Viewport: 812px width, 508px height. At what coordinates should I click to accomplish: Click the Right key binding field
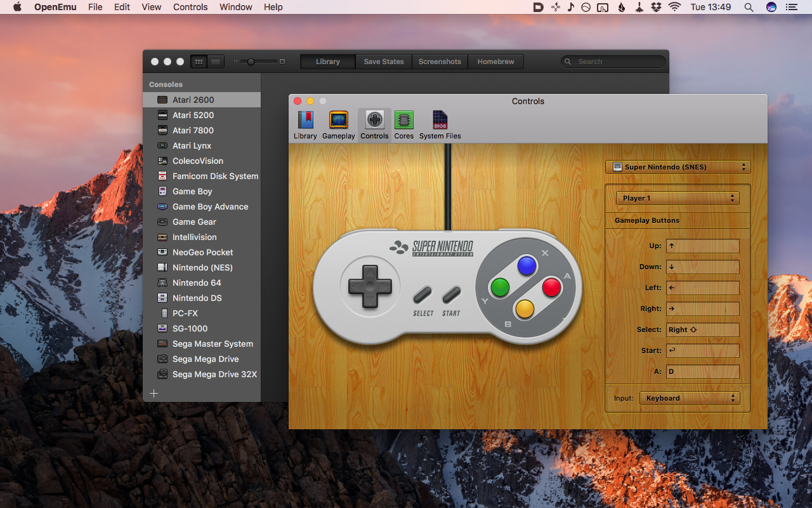703,309
